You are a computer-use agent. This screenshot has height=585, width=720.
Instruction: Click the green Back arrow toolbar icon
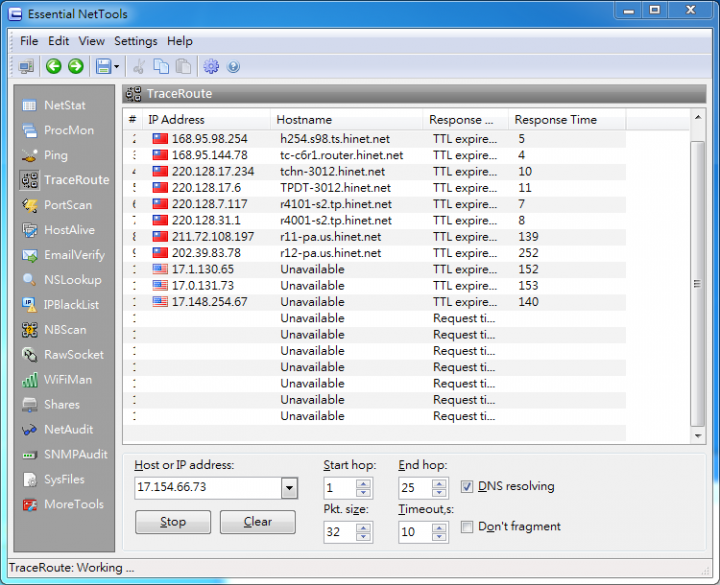click(x=54, y=67)
